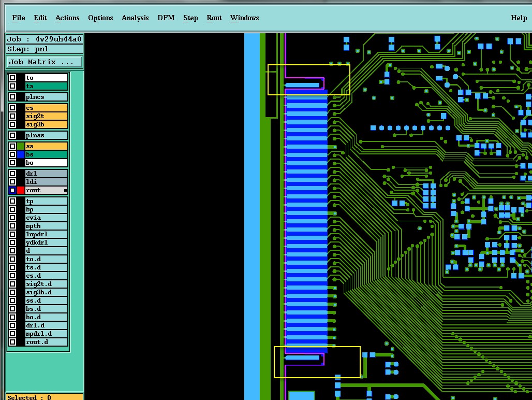Toggle the checkbox for layer drl

pos(12,174)
